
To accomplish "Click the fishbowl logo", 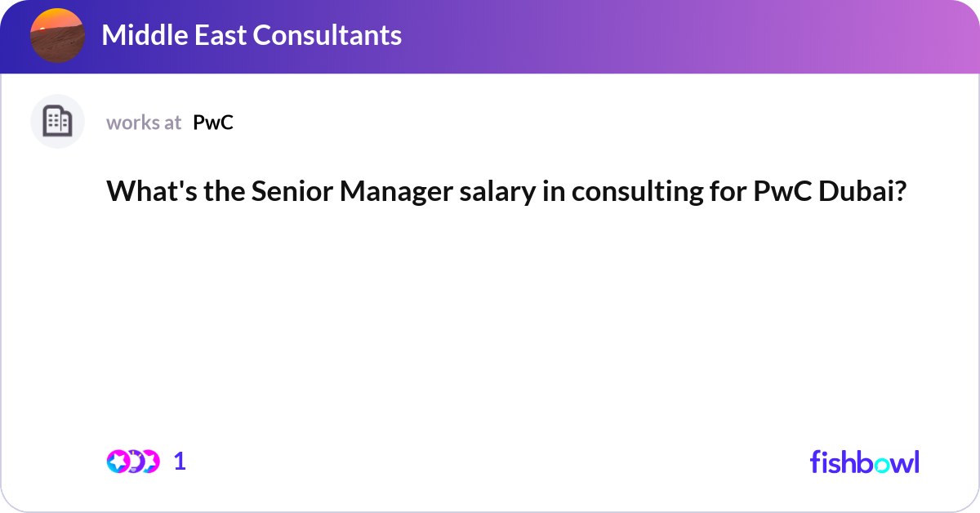I will (x=864, y=462).
